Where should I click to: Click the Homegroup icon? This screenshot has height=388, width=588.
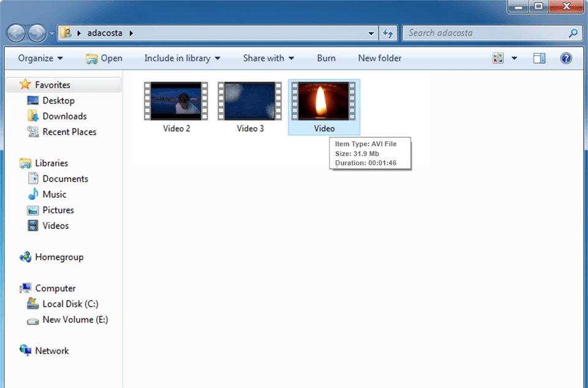pyautogui.click(x=25, y=257)
